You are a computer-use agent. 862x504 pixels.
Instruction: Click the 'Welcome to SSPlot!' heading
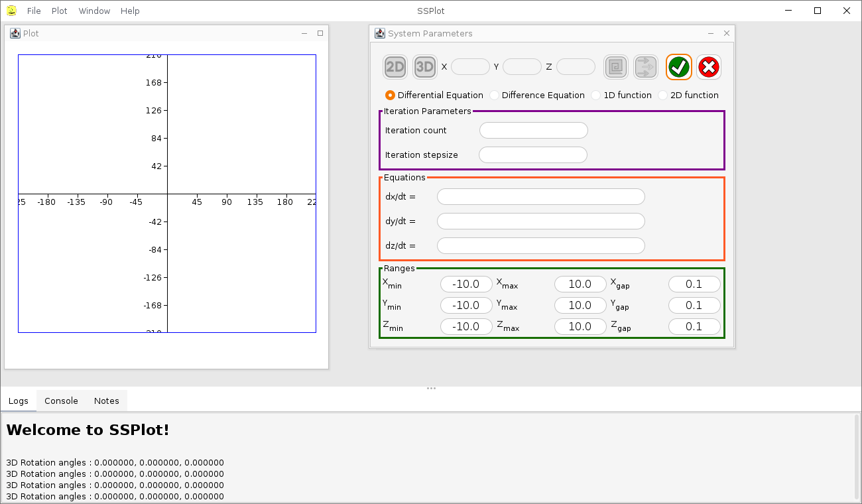tap(88, 430)
